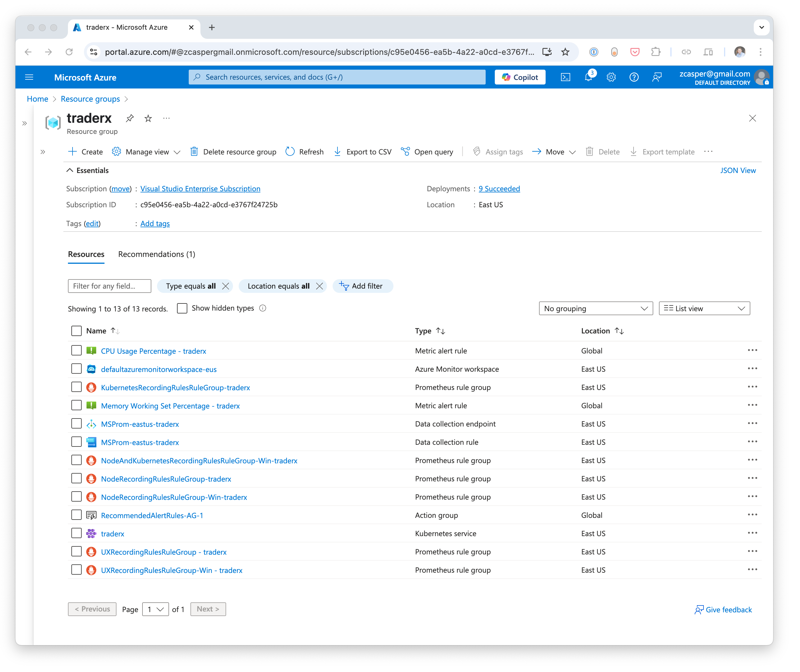Check the UXRecordingRulesRuleGroup-Win row
This screenshot has width=800, height=672.
77,570
